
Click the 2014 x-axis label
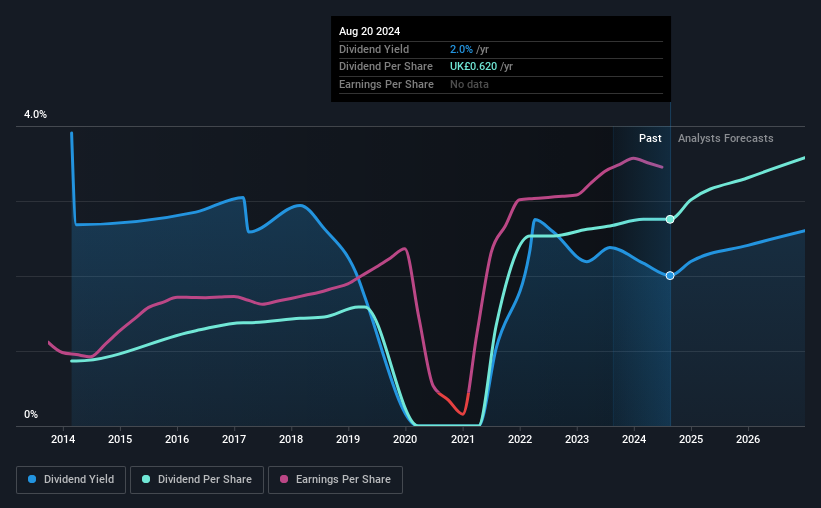63,439
